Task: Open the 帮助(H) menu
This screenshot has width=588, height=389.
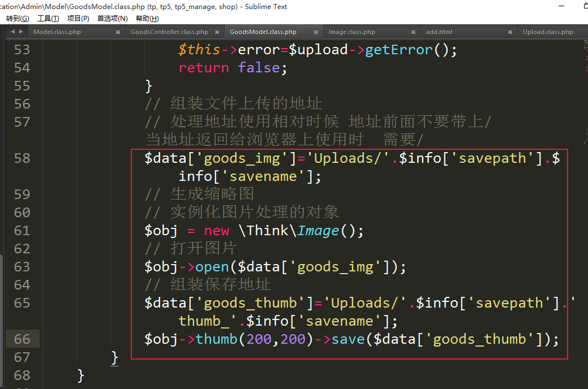Action: tap(147, 19)
